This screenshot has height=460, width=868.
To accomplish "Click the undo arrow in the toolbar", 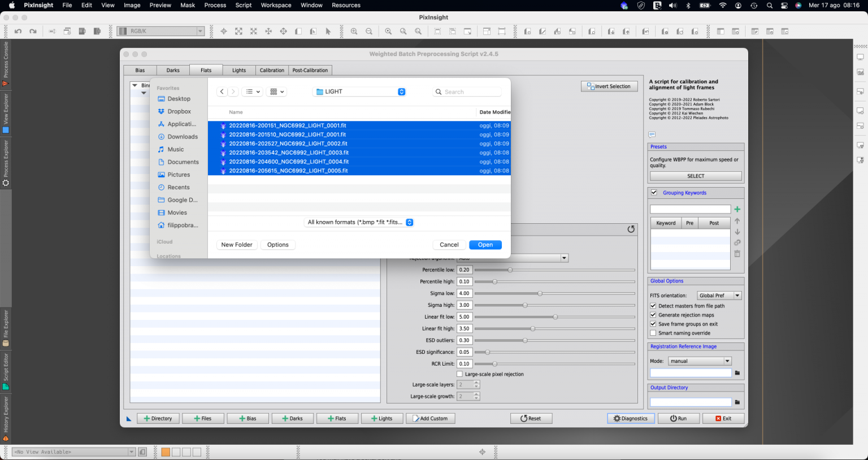I will click(18, 32).
